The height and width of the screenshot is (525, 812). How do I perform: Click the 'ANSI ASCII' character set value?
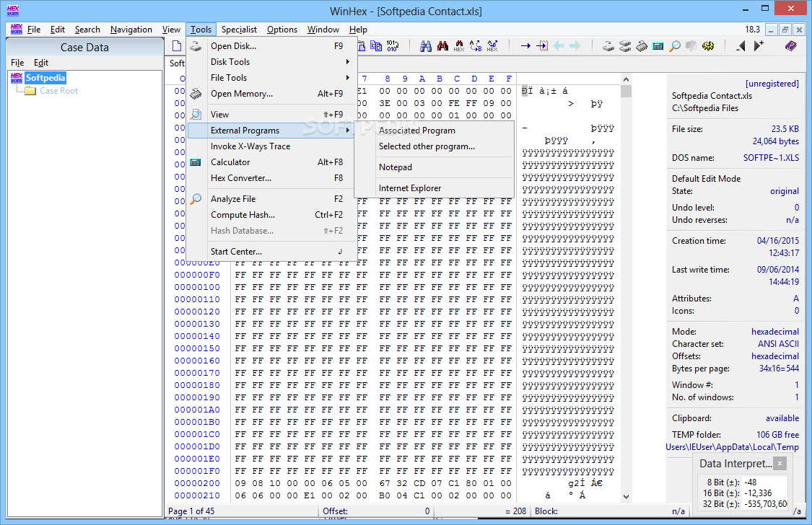coord(778,344)
